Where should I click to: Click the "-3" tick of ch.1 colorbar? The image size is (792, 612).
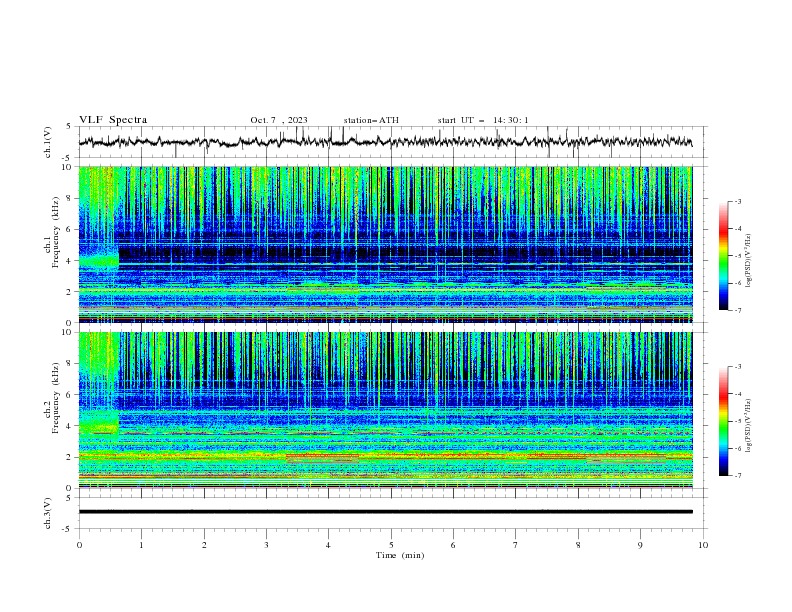(738, 201)
